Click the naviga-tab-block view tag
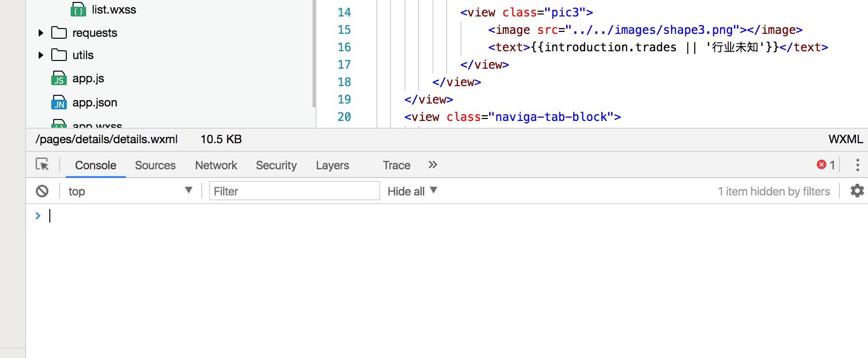The image size is (868, 358). click(x=513, y=117)
